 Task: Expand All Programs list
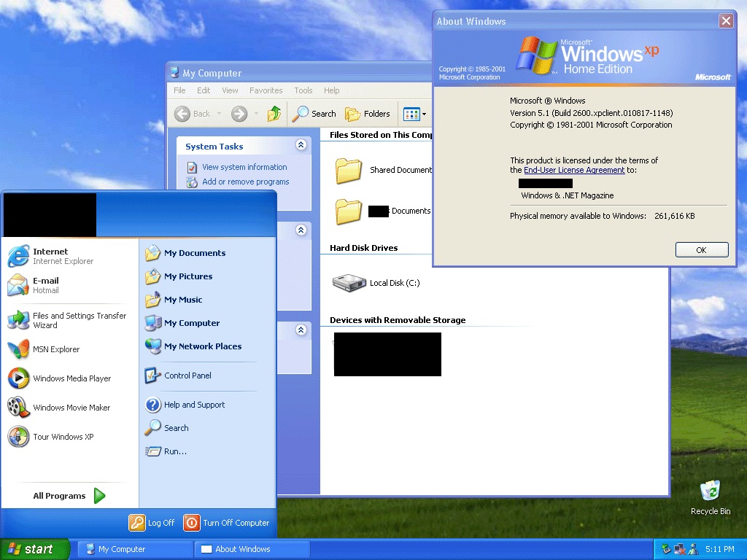(69, 496)
